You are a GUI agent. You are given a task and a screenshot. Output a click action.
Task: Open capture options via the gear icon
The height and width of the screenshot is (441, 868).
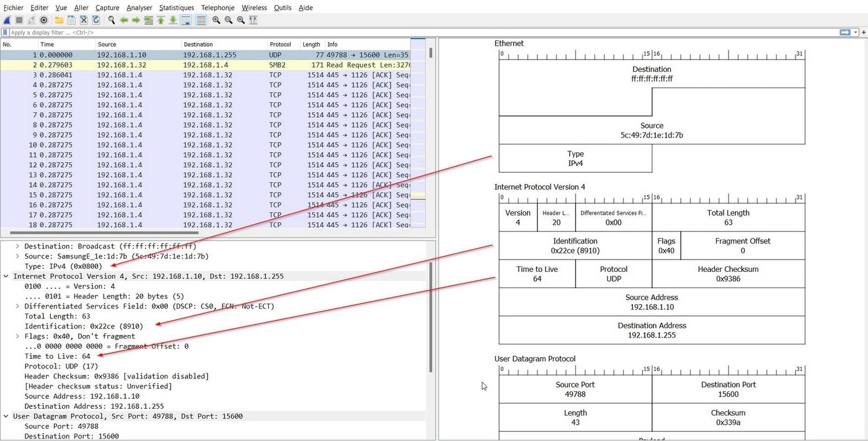[44, 20]
